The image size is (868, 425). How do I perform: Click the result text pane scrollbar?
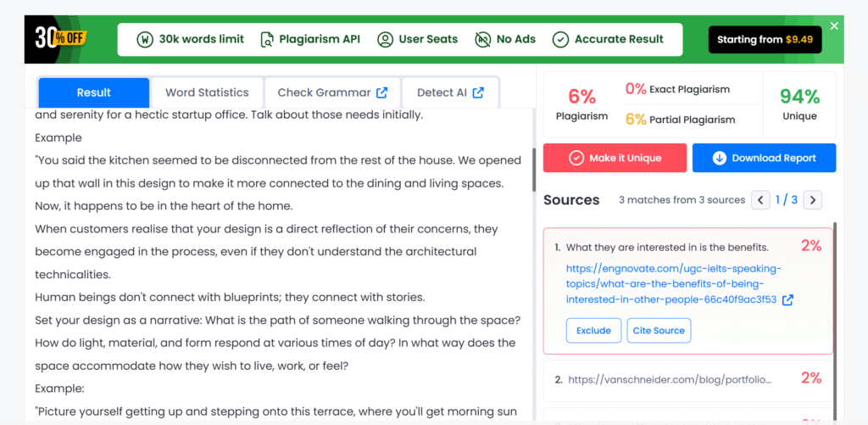click(x=534, y=170)
